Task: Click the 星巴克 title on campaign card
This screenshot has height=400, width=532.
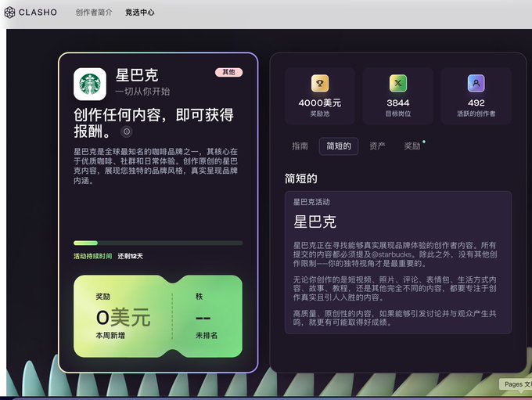Action: (137, 75)
